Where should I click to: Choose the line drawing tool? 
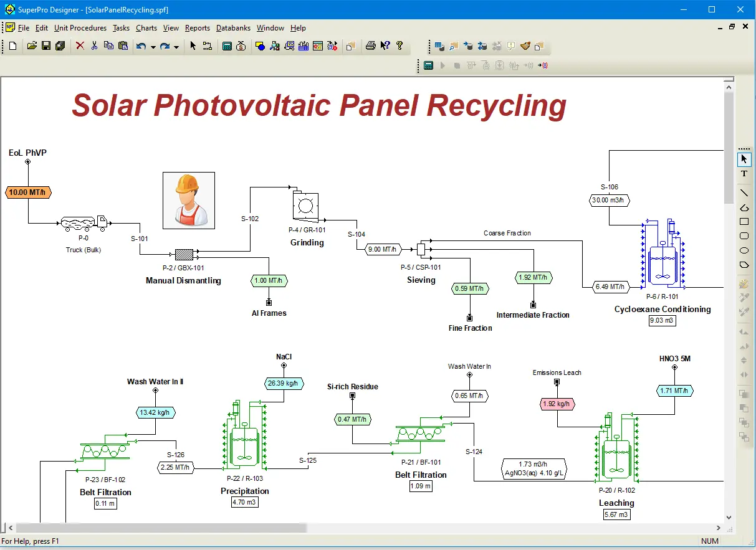pos(744,193)
